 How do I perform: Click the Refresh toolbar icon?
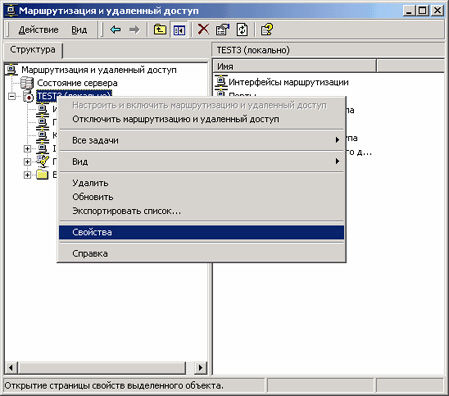242,30
